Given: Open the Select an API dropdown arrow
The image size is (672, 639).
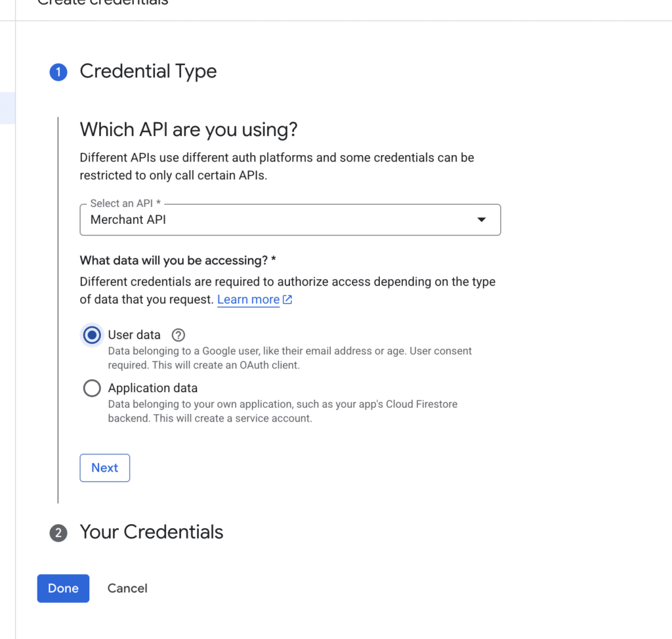Looking at the screenshot, I should click(x=481, y=220).
